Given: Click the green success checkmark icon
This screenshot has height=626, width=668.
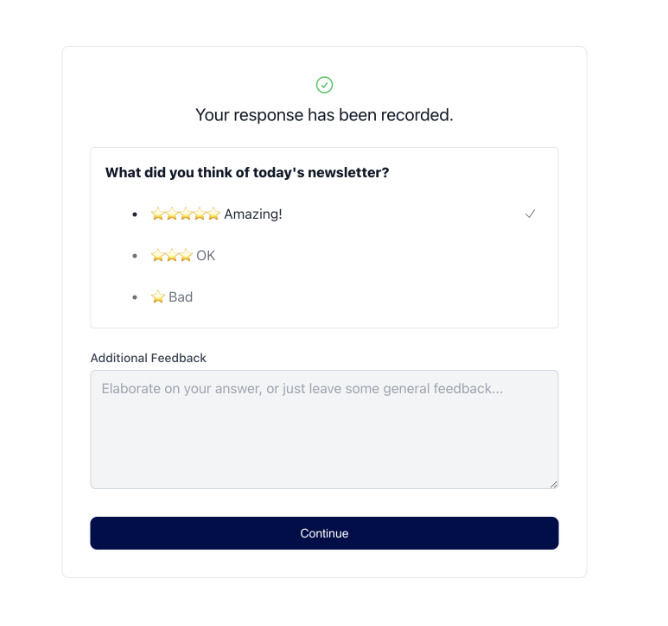Looking at the screenshot, I should (324, 85).
